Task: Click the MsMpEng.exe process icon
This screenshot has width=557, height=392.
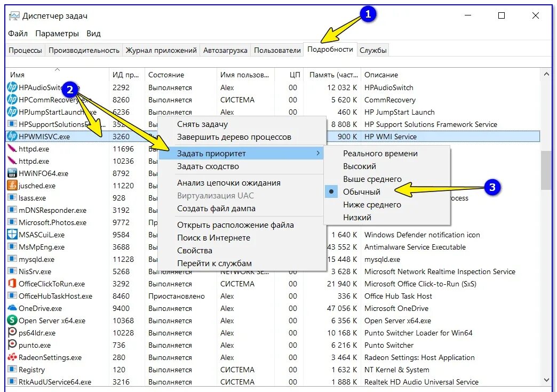Action: [x=12, y=247]
